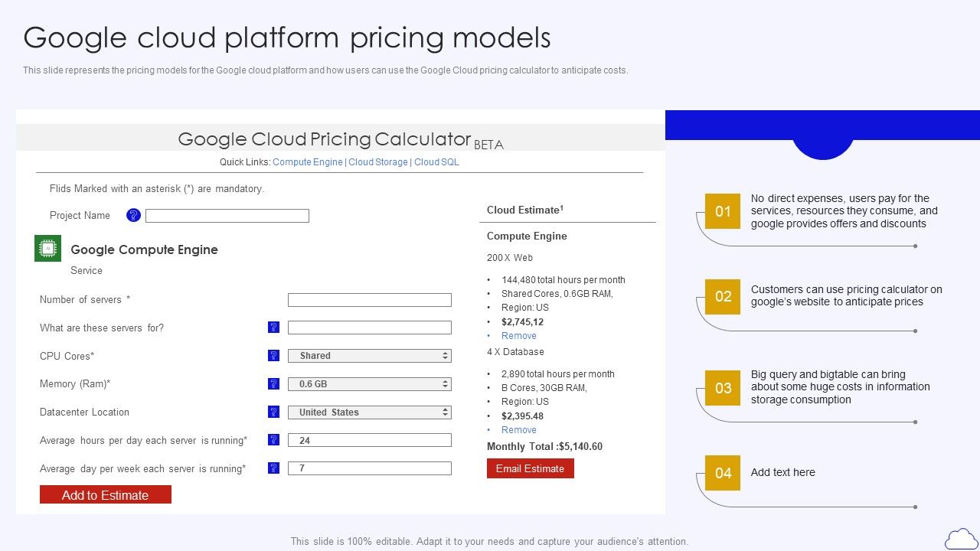This screenshot has height=551, width=980.
Task: Select the $2,395.48 price text
Action: point(523,416)
